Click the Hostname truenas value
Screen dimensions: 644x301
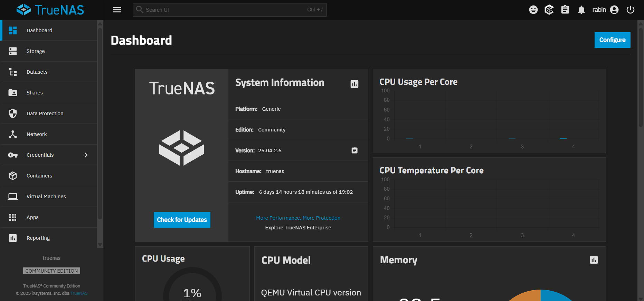275,171
